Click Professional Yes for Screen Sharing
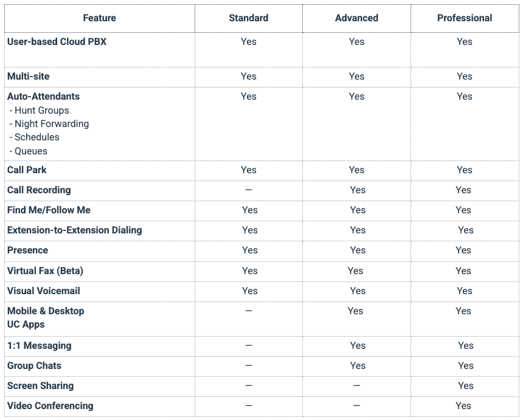This screenshot has width=523, height=420. tap(465, 386)
